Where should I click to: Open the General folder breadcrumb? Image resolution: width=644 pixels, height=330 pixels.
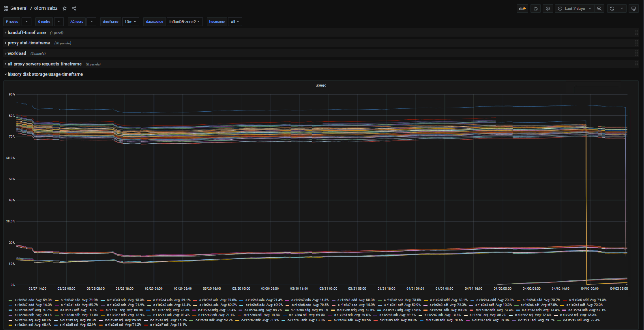click(19, 9)
